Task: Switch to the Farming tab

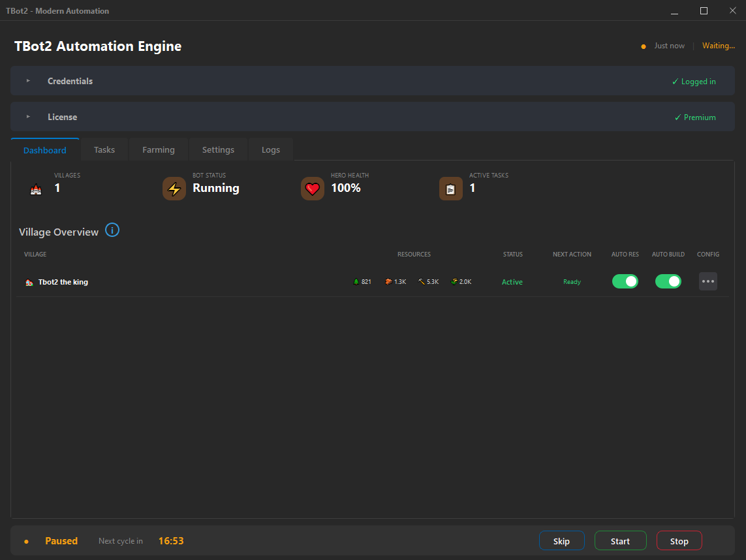Action: [x=158, y=149]
